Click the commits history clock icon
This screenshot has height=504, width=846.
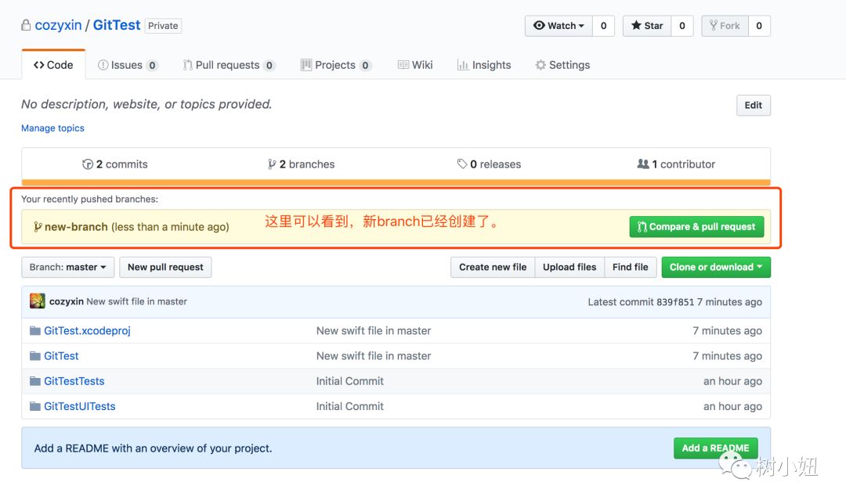[88, 164]
